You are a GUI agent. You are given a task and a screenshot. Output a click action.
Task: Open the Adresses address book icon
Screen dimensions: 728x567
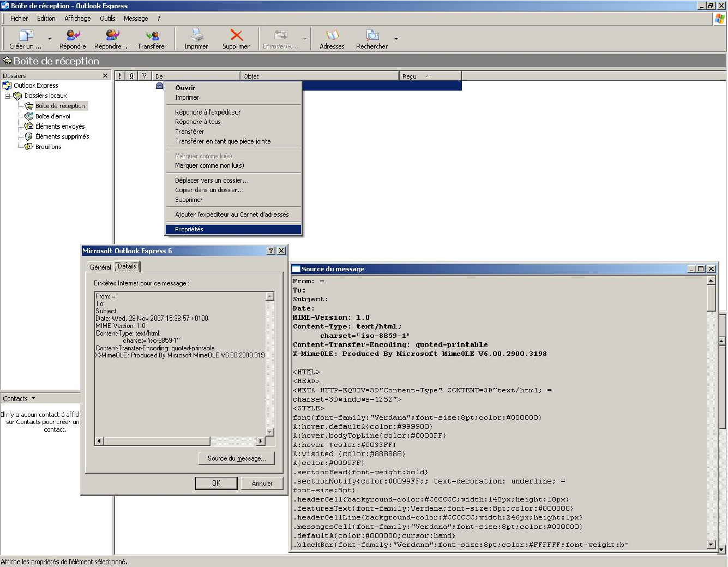(x=332, y=35)
